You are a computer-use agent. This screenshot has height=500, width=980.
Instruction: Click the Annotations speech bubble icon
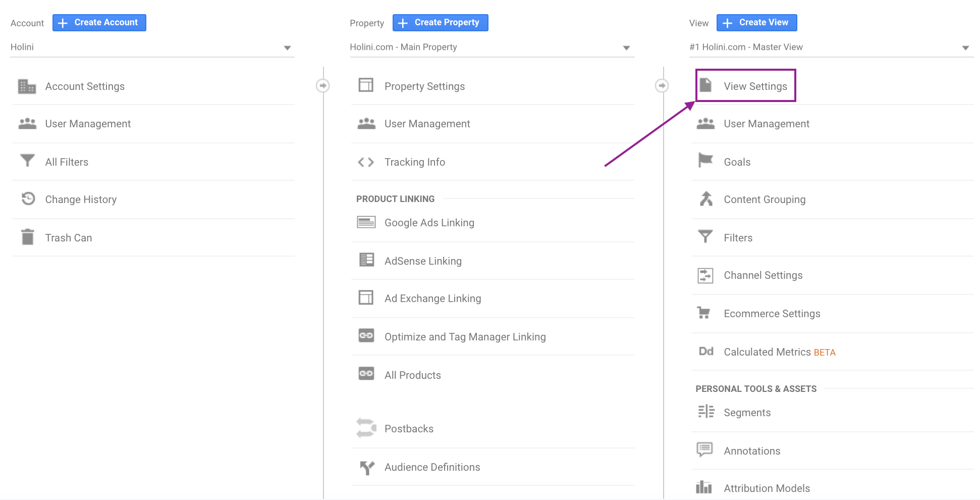[x=704, y=449]
